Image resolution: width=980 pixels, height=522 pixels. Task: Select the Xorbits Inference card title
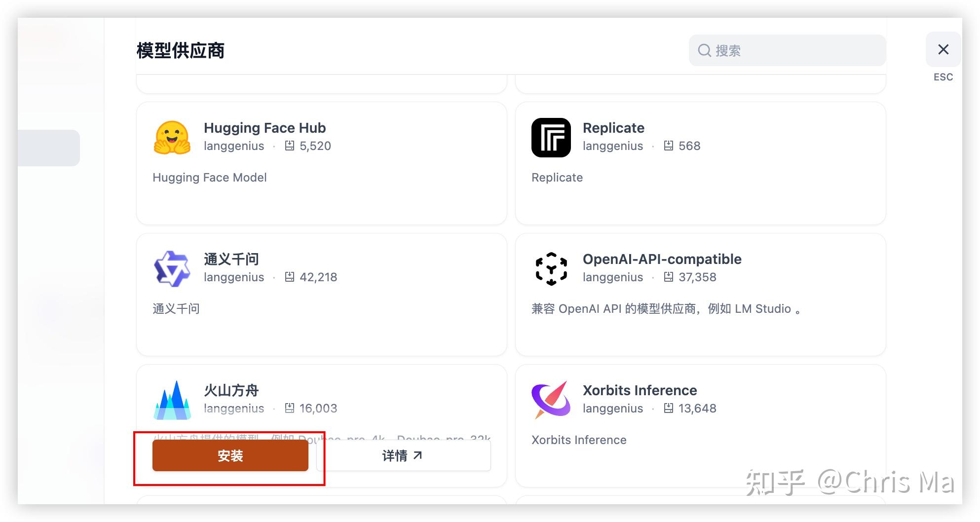click(640, 390)
